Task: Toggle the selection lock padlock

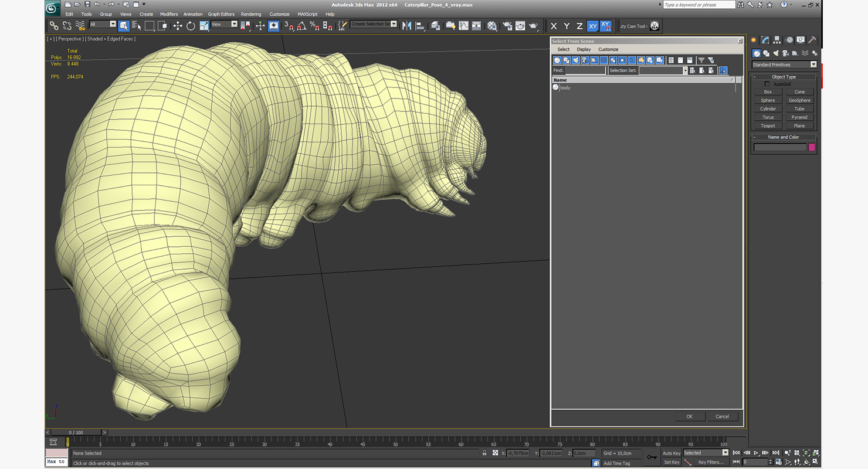Action: [484, 453]
